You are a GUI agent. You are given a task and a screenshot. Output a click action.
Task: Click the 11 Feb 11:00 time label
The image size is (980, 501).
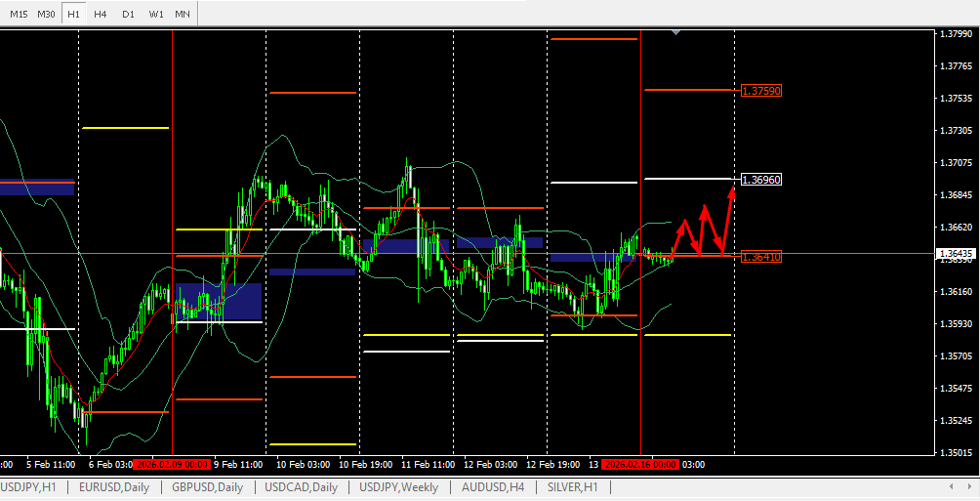click(x=429, y=465)
